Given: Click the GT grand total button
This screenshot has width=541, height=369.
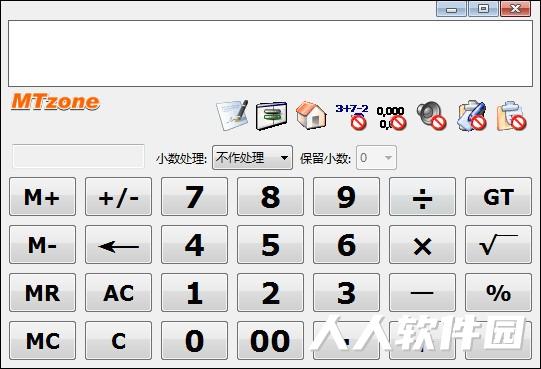Looking at the screenshot, I should pos(498,196).
